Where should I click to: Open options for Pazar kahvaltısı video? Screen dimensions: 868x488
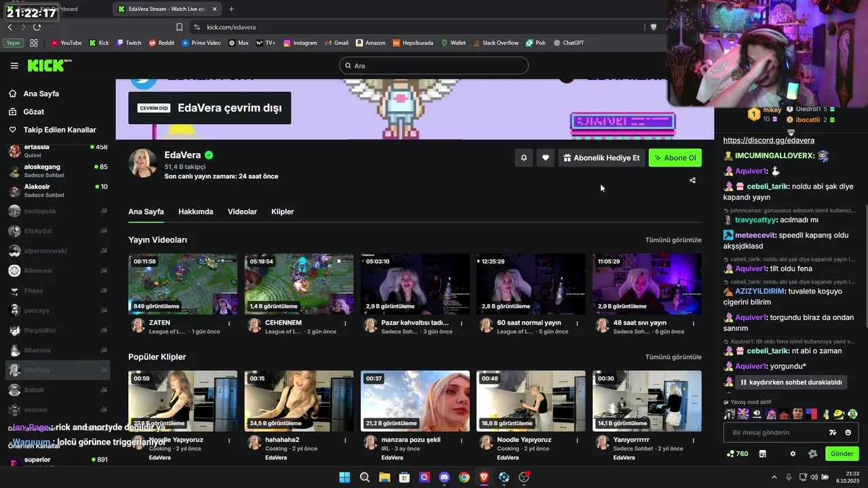[461, 323]
